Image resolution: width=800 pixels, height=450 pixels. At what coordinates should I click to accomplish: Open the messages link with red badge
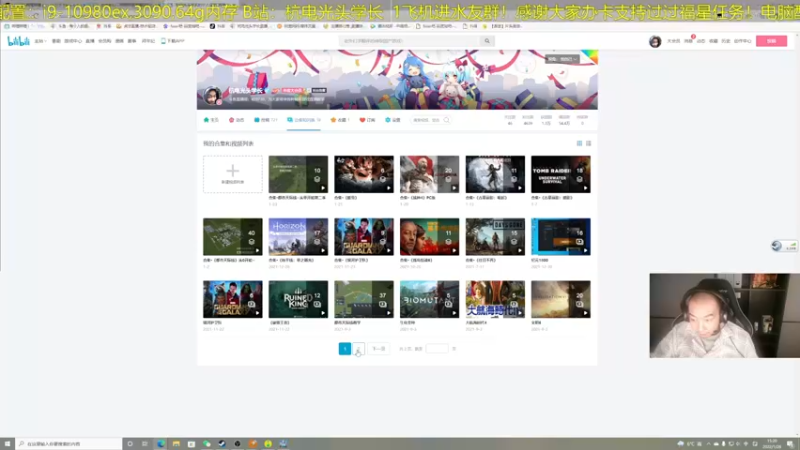(x=688, y=41)
